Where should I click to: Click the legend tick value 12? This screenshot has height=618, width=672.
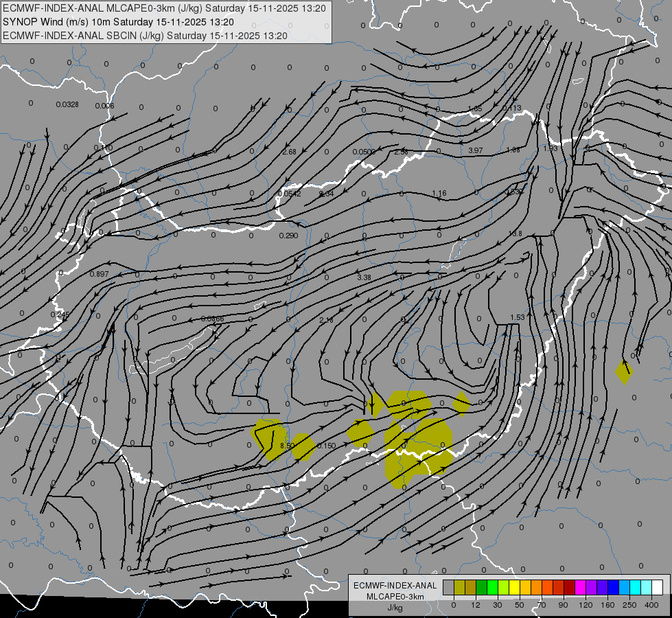(476, 605)
